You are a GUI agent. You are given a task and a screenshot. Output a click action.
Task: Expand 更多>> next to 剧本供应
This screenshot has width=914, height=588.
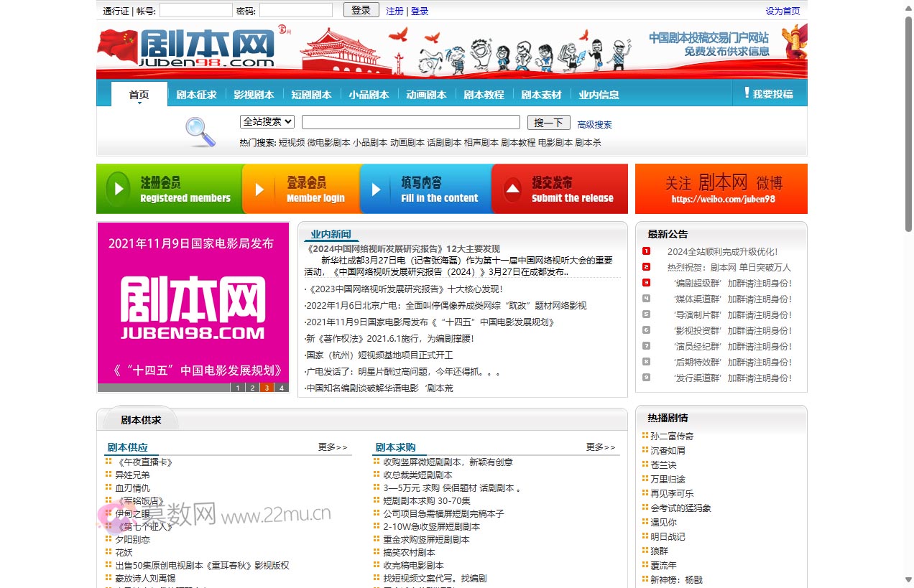click(333, 447)
